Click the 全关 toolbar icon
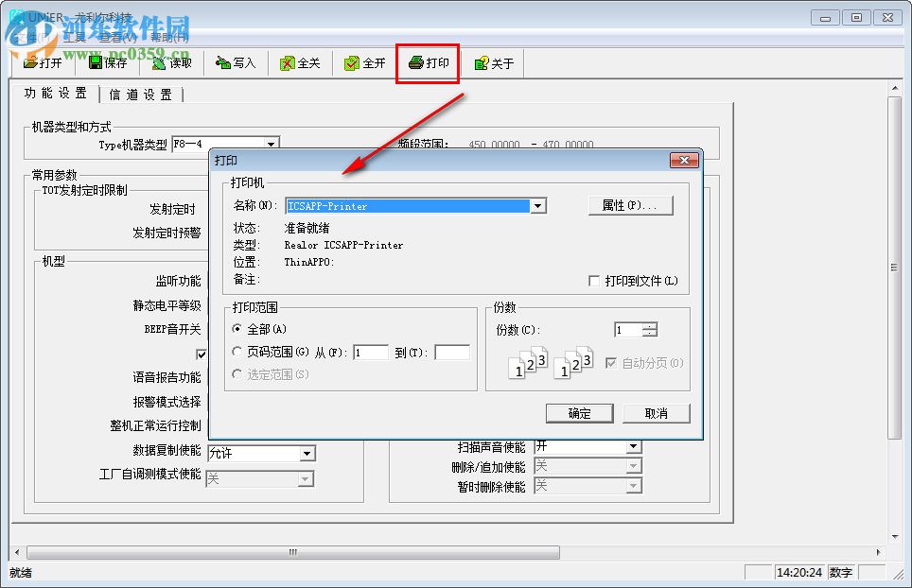The image size is (912, 588). [x=300, y=62]
